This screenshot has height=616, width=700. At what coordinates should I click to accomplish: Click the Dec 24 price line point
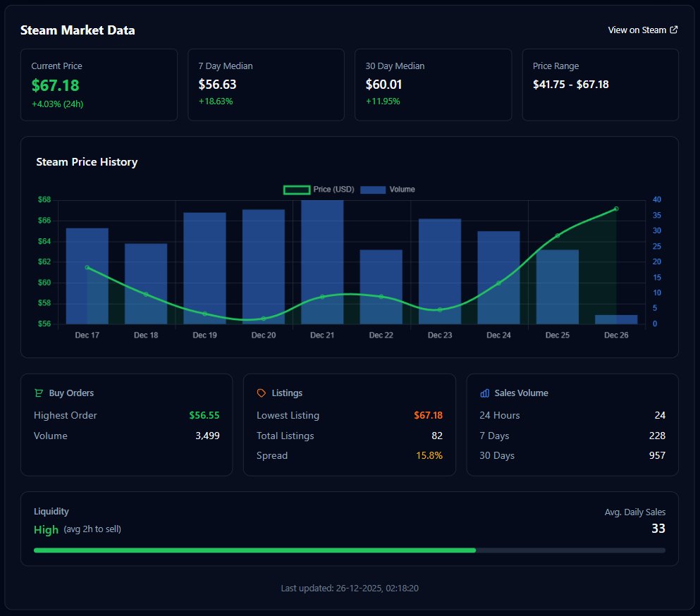tap(498, 283)
